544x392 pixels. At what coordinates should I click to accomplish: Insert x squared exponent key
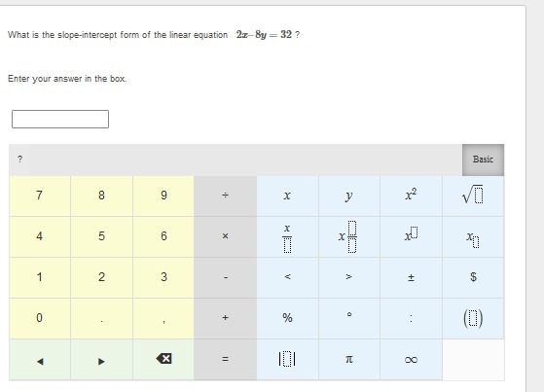tap(411, 196)
